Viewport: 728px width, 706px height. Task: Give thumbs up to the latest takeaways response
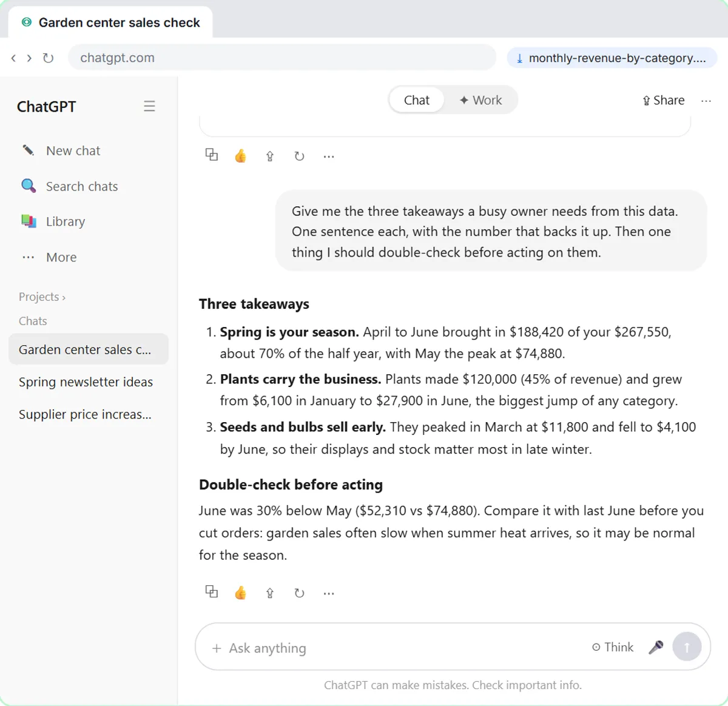pyautogui.click(x=241, y=593)
